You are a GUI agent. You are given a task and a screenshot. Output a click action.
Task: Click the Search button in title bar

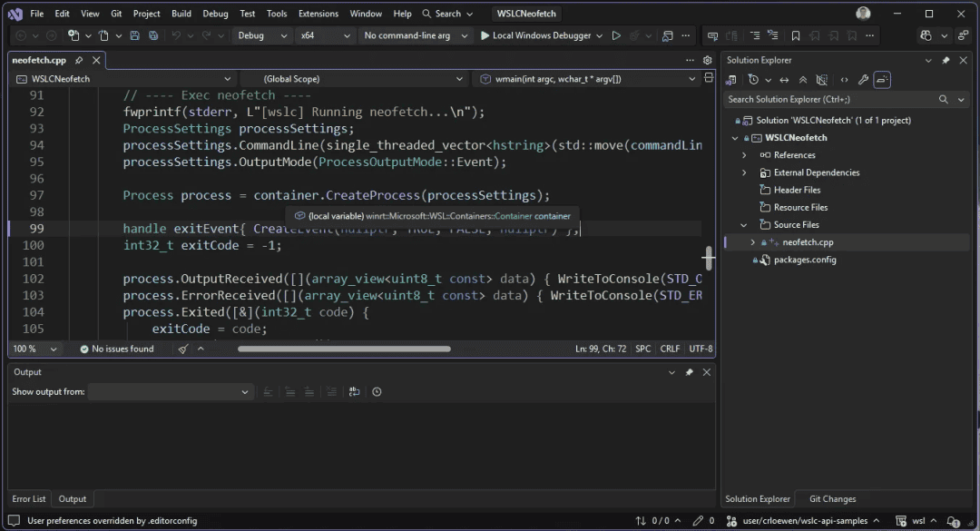click(x=447, y=13)
